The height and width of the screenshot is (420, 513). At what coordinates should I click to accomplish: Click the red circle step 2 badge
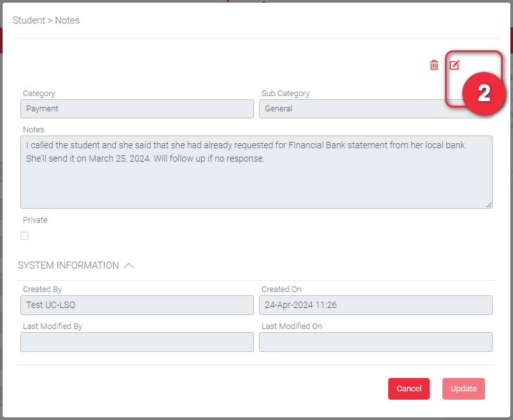(484, 94)
